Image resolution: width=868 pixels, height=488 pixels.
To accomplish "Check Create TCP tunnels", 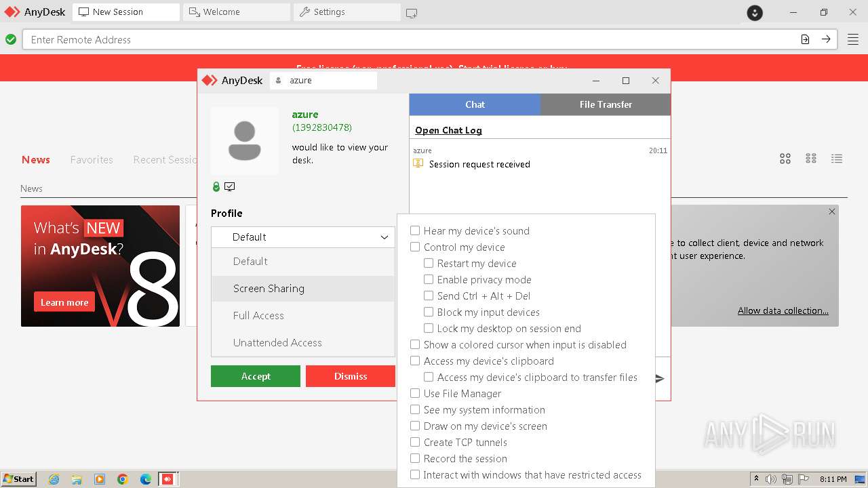I will pyautogui.click(x=415, y=442).
